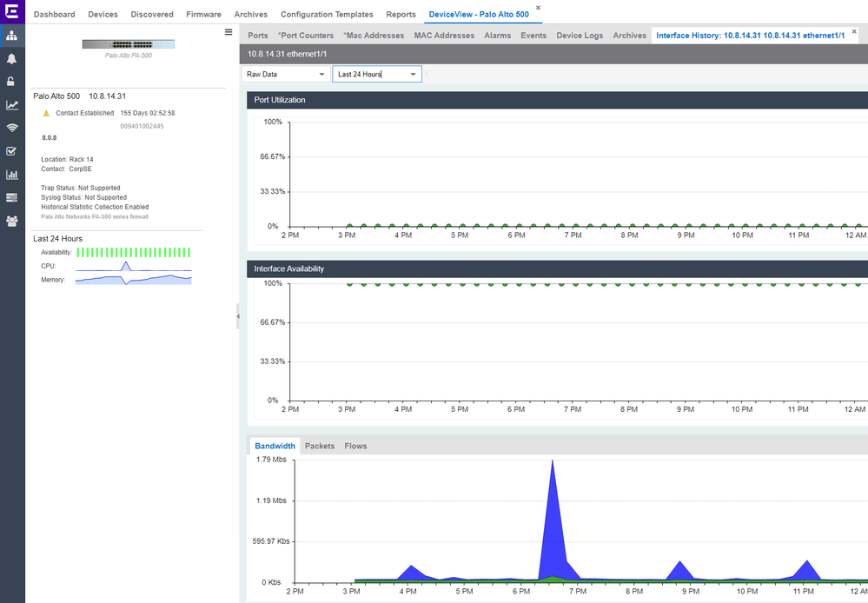This screenshot has height=603, width=868.
Task: Click the Interface Availability panel header
Action: 558,268
